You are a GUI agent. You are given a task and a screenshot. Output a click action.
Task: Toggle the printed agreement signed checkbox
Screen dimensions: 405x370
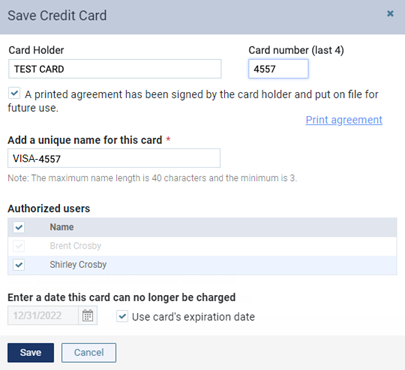click(14, 93)
